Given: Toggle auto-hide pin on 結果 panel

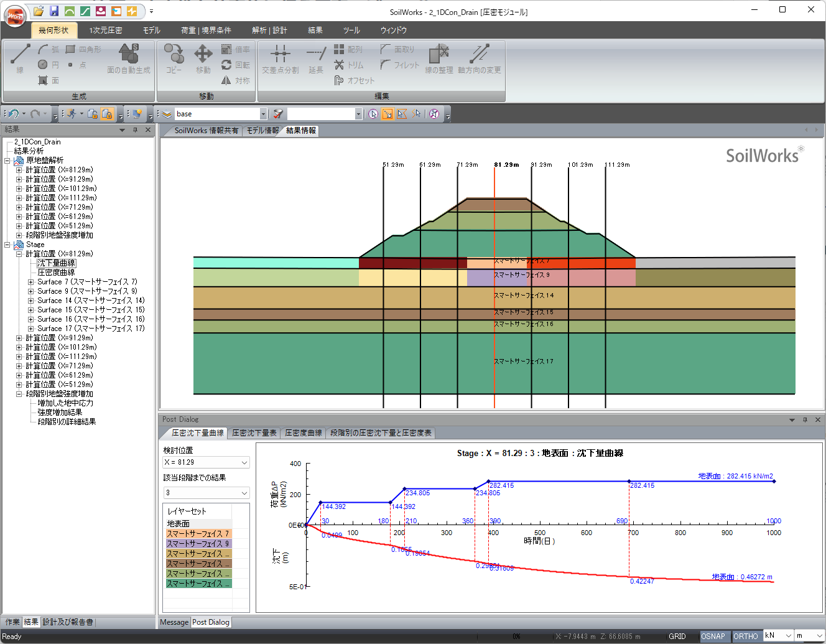Looking at the screenshot, I should (x=135, y=130).
